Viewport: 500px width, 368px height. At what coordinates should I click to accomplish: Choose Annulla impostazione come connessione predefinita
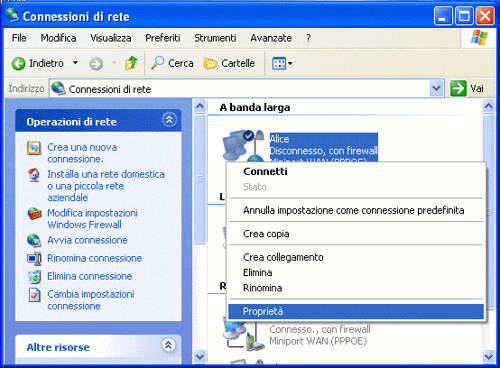[x=356, y=210]
